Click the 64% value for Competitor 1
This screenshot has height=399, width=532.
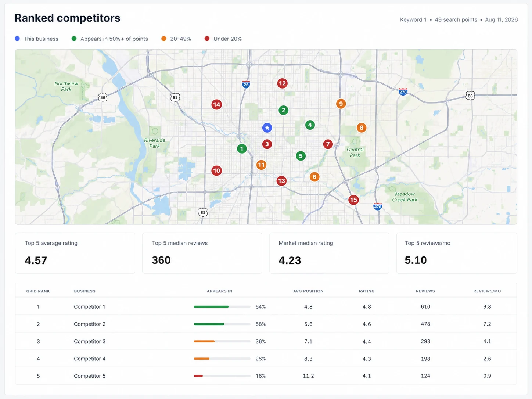260,306
